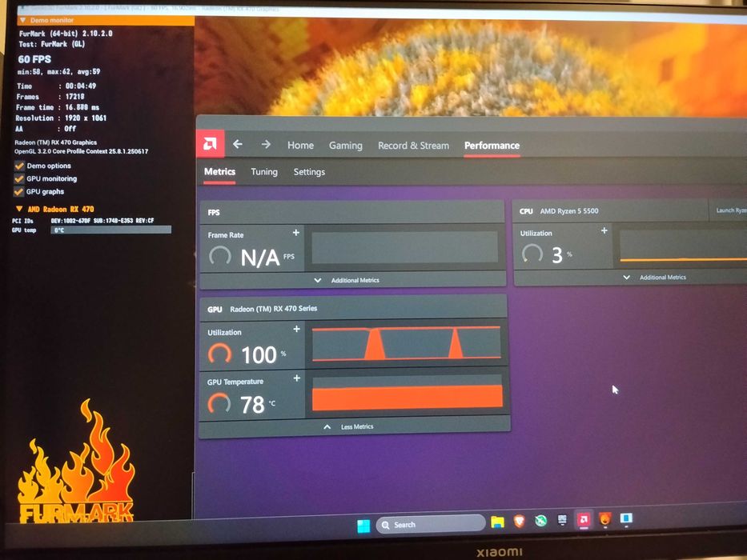
Task: Click the PCI IDs line in FurMark
Action: 83,221
